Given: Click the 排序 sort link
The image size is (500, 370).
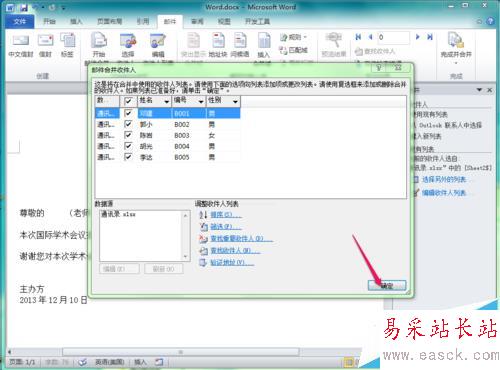Looking at the screenshot, I should (226, 215).
